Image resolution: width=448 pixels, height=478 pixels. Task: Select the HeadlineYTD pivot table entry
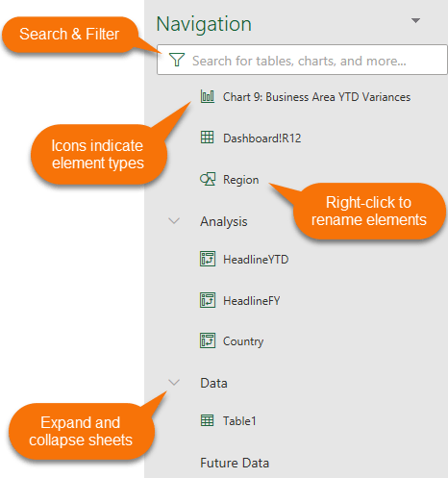[x=256, y=260]
